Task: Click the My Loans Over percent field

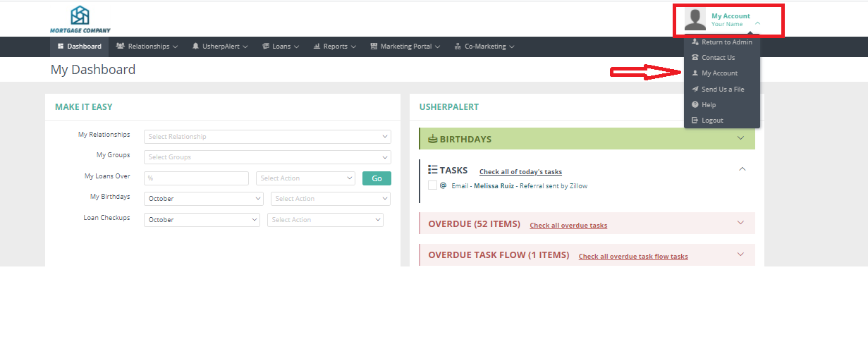Action: [196, 178]
